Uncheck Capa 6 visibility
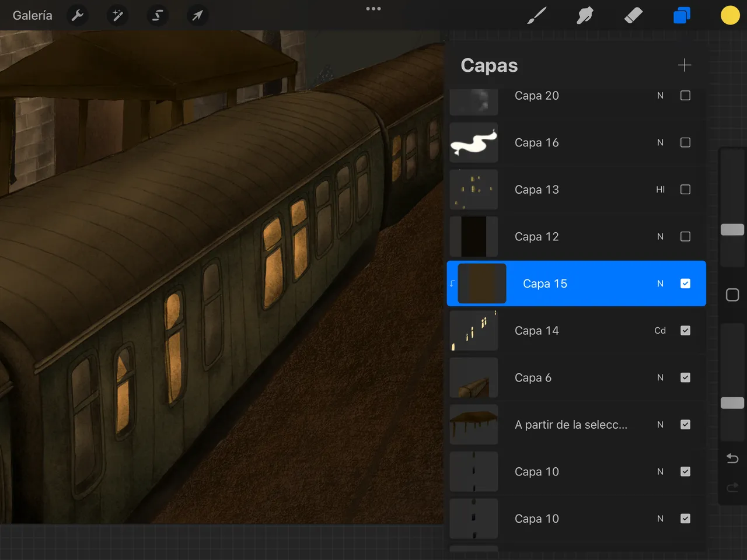Viewport: 747px width, 560px height. [686, 377]
